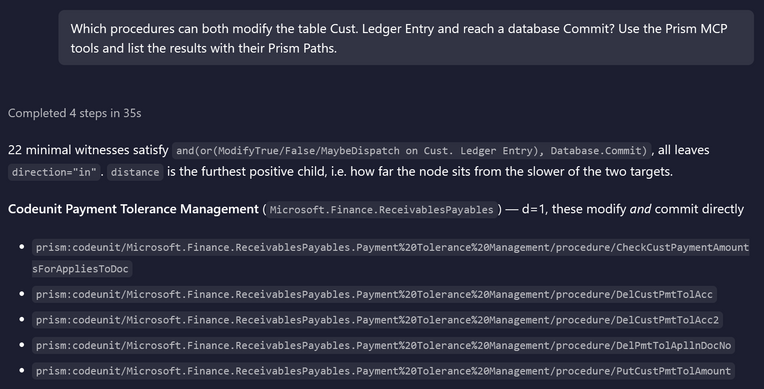
Task: Click the "distance" inline code word
Action: point(135,172)
